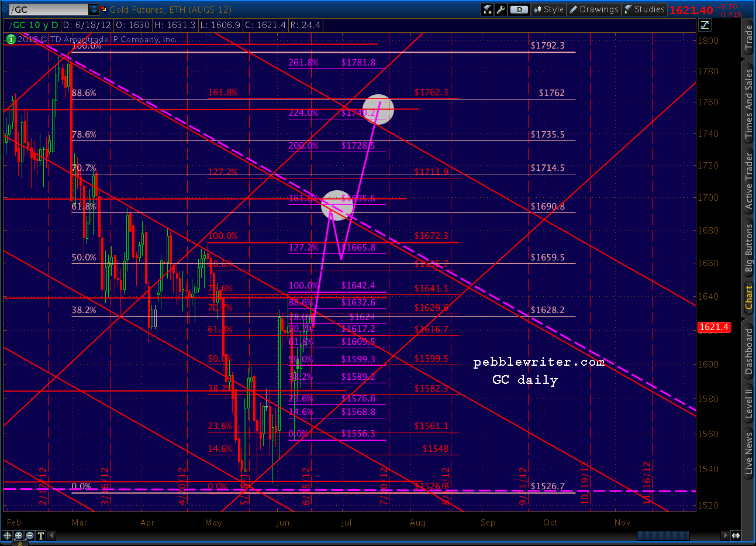Click the right scroll arrow on the time axis
Screen dimensions: 756x546
(726, 535)
